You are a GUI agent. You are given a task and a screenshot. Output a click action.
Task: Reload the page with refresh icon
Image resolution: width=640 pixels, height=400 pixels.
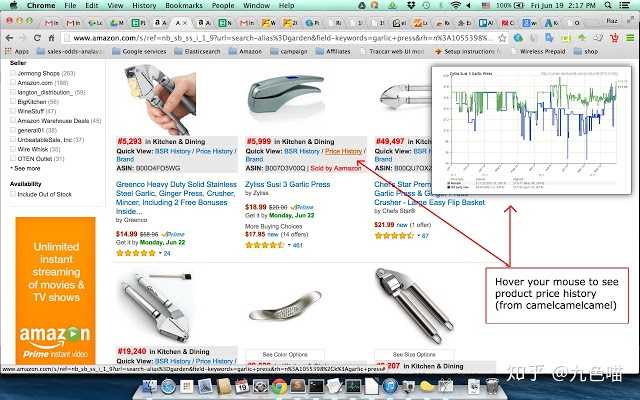click(x=37, y=38)
